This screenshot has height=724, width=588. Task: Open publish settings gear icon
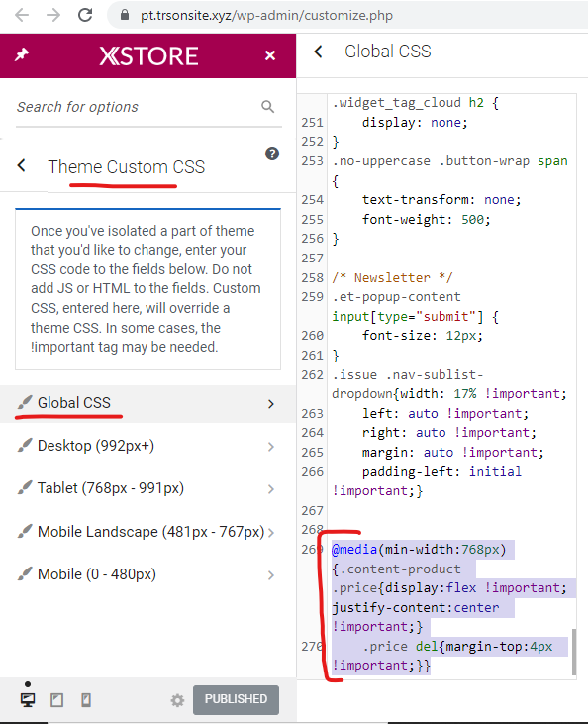click(177, 700)
